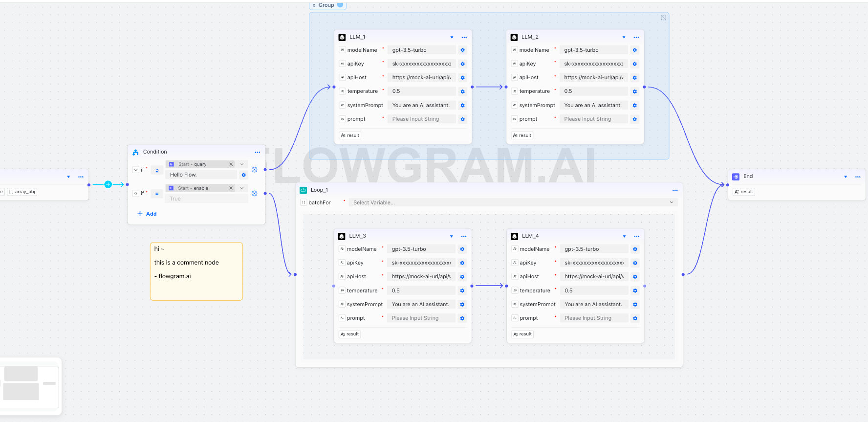
Task: Open the Condition node more menu
Action: (x=258, y=152)
